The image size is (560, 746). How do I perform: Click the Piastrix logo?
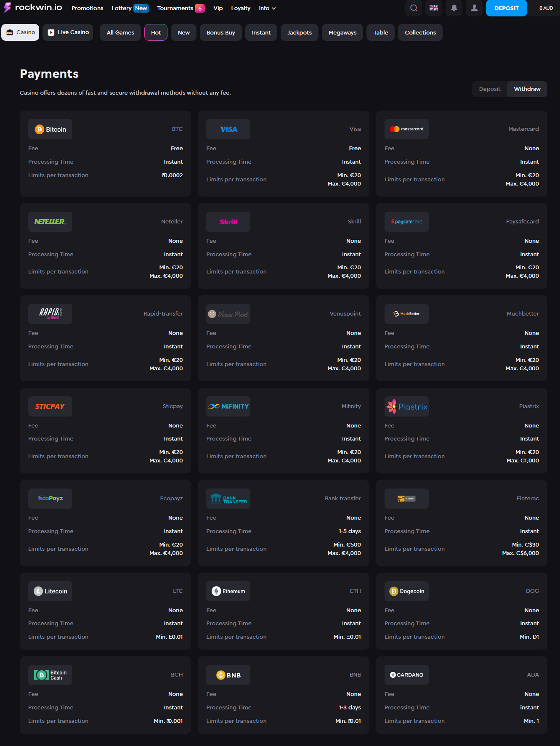(406, 406)
